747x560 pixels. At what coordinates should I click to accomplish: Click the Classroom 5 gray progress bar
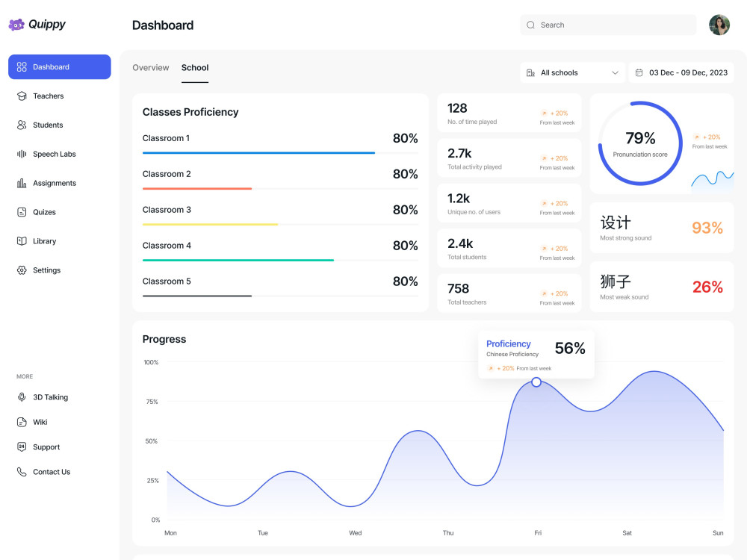click(x=197, y=296)
